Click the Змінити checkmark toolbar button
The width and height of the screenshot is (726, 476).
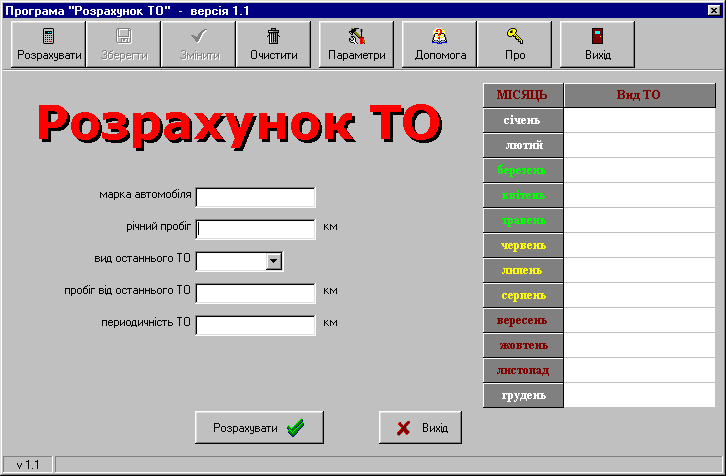pos(199,44)
